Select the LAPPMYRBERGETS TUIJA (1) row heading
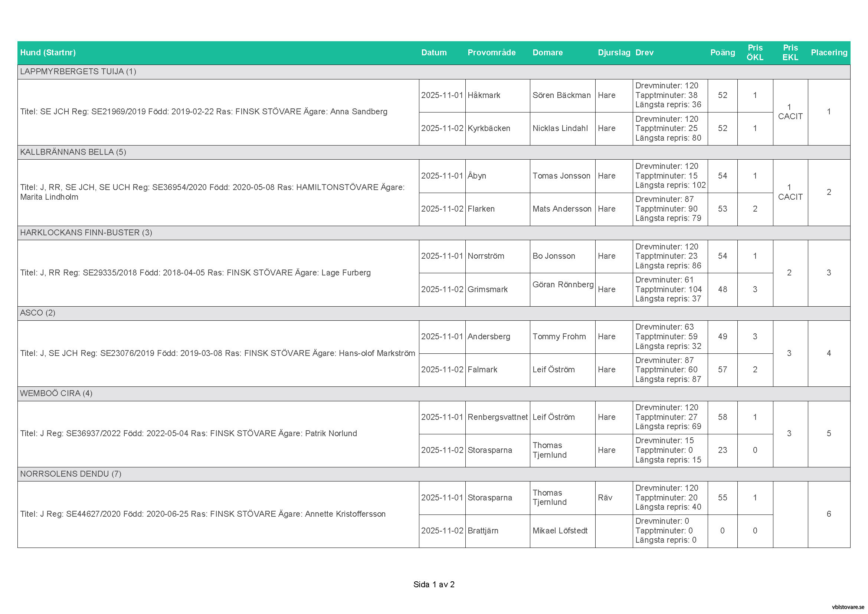Viewport: 868px width, 614px height. click(x=78, y=71)
